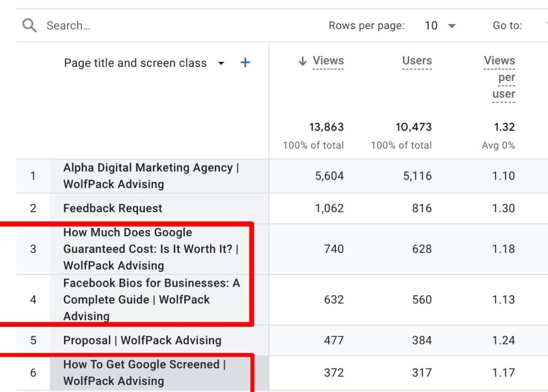Click the Rows per page value 10
The image size is (548, 392).
point(431,26)
